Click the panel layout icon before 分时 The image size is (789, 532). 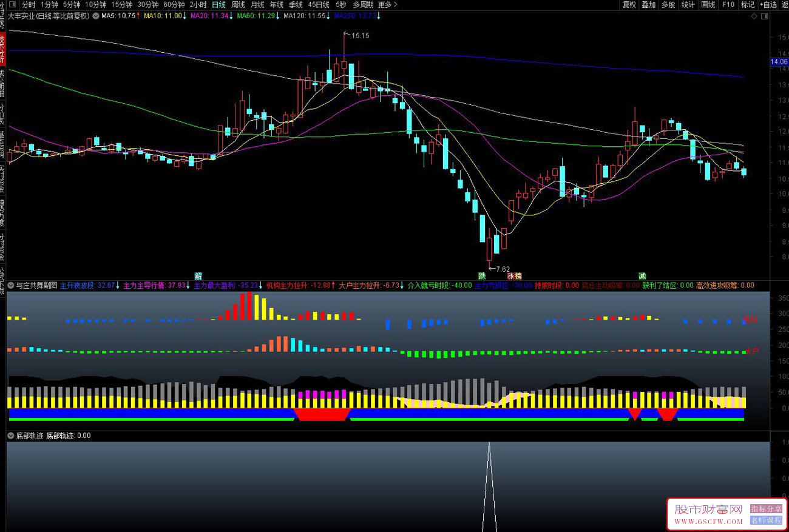12,5
